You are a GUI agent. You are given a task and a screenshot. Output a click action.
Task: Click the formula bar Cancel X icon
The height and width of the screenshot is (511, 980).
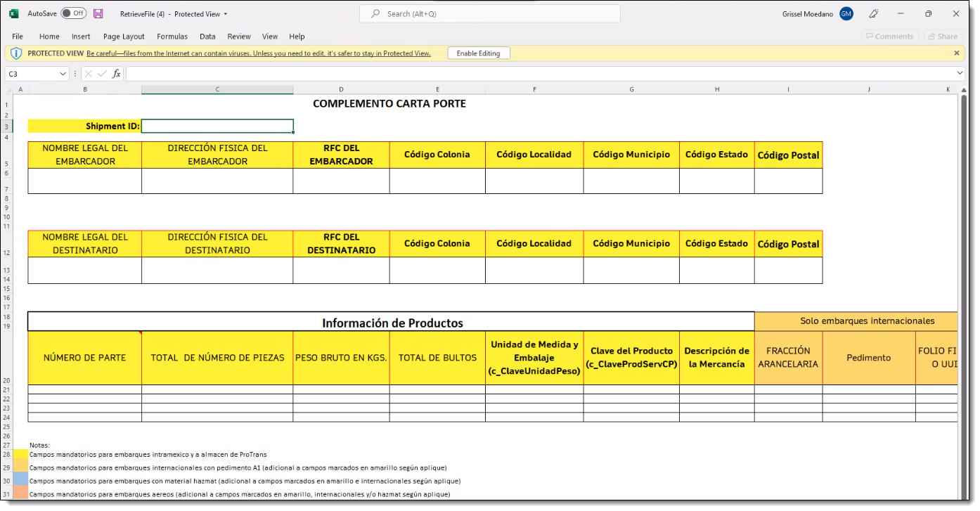(x=89, y=74)
